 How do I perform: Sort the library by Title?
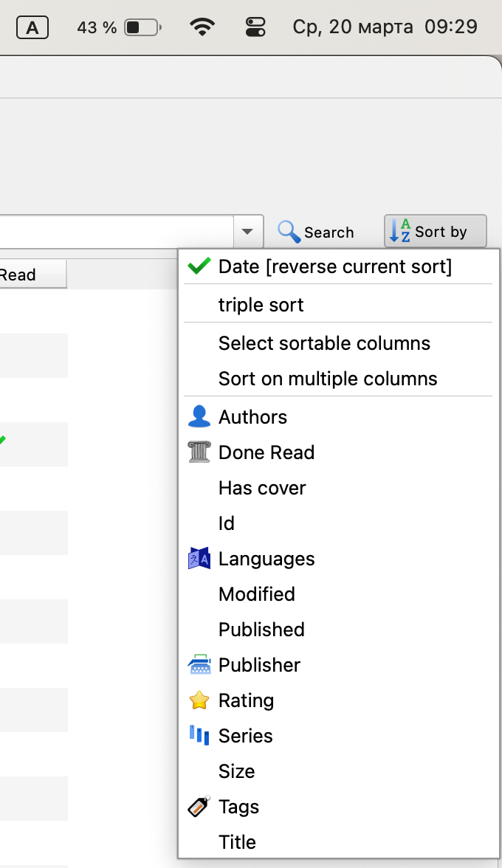coord(237,842)
